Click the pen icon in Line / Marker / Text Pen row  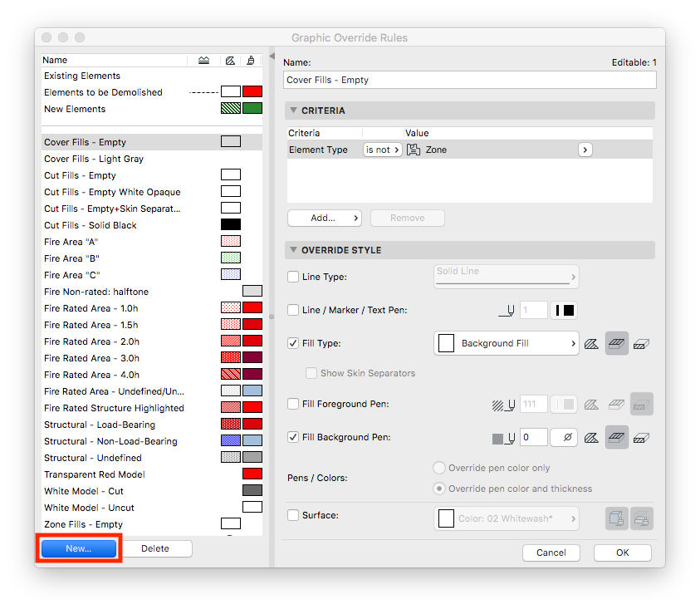click(x=507, y=311)
